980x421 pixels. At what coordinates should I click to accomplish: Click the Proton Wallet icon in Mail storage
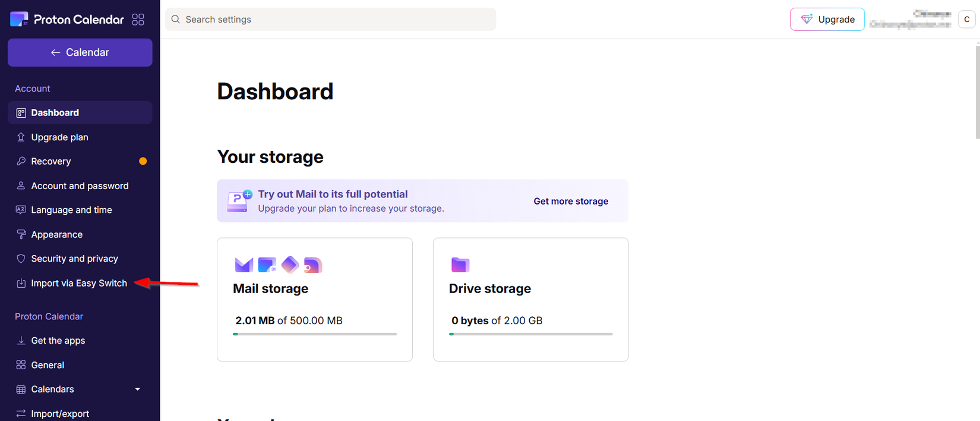pos(313,265)
